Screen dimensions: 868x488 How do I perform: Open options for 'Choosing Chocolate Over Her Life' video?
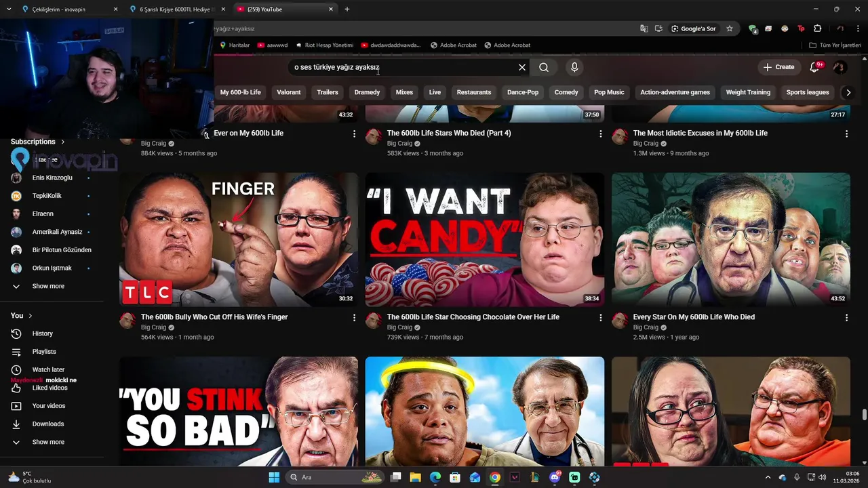[x=600, y=318]
